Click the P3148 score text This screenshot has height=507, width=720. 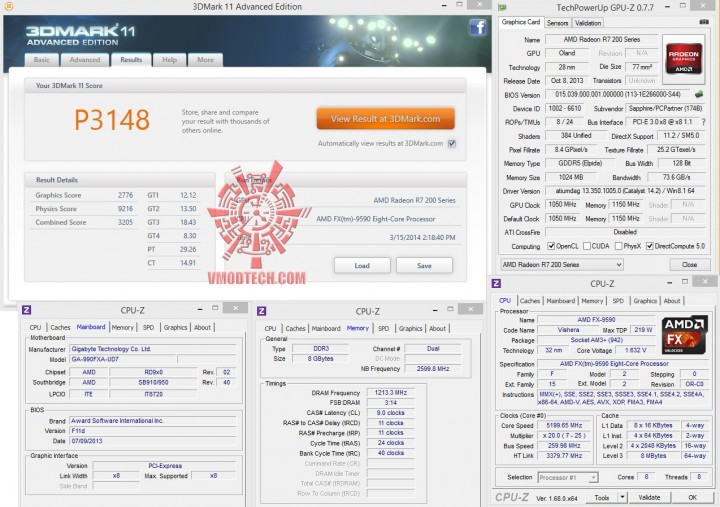pos(112,120)
